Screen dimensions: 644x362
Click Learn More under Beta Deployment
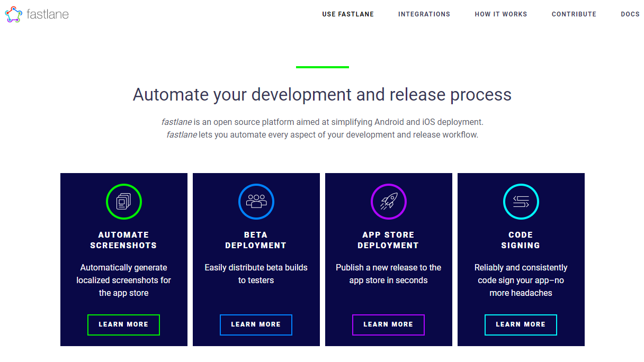(256, 325)
